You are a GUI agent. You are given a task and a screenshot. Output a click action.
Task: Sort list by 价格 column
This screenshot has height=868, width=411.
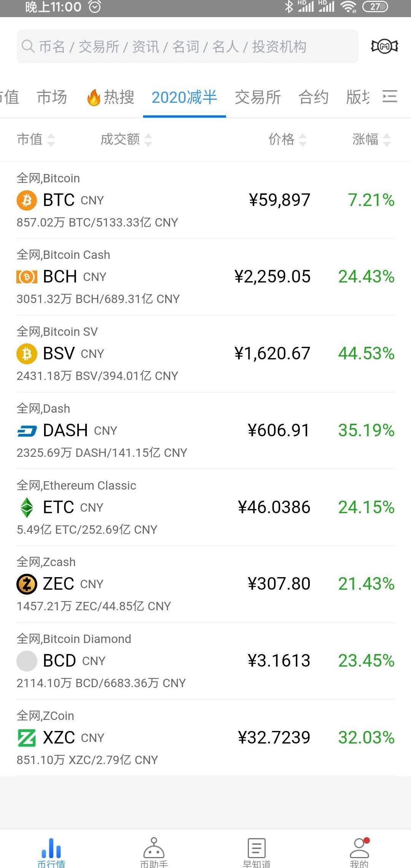point(287,139)
